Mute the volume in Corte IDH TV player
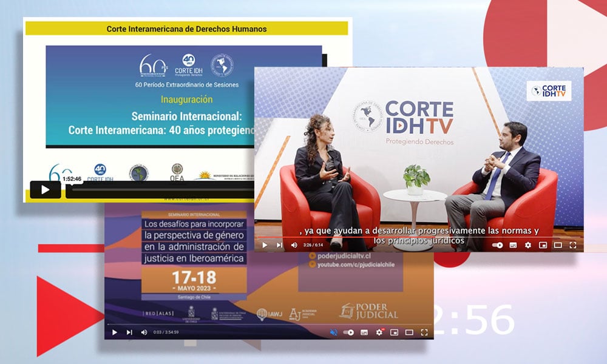This screenshot has width=607, height=364. [294, 245]
